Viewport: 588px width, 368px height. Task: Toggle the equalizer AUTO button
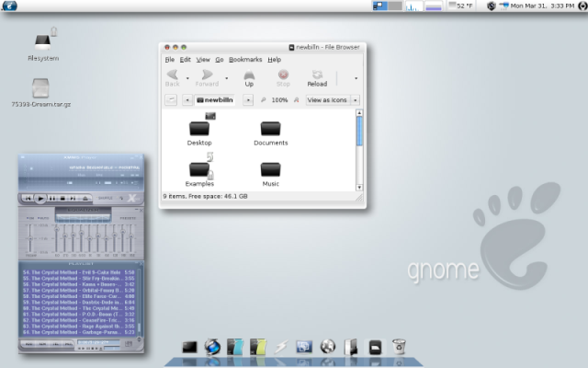coord(43,218)
